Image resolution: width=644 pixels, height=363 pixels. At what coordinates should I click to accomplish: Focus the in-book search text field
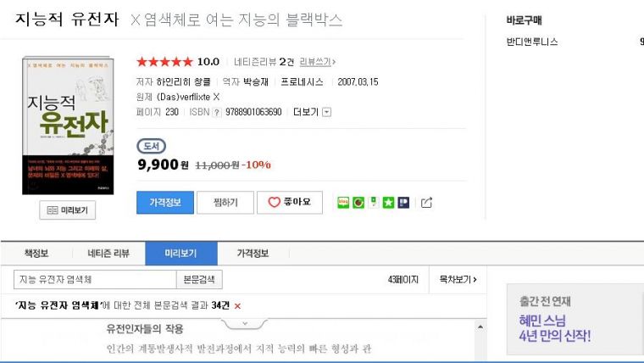[x=93, y=279]
